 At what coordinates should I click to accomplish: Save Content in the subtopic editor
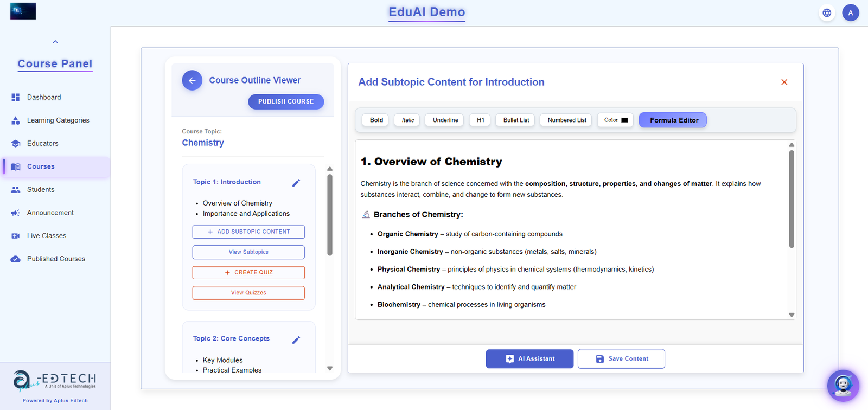coord(621,358)
